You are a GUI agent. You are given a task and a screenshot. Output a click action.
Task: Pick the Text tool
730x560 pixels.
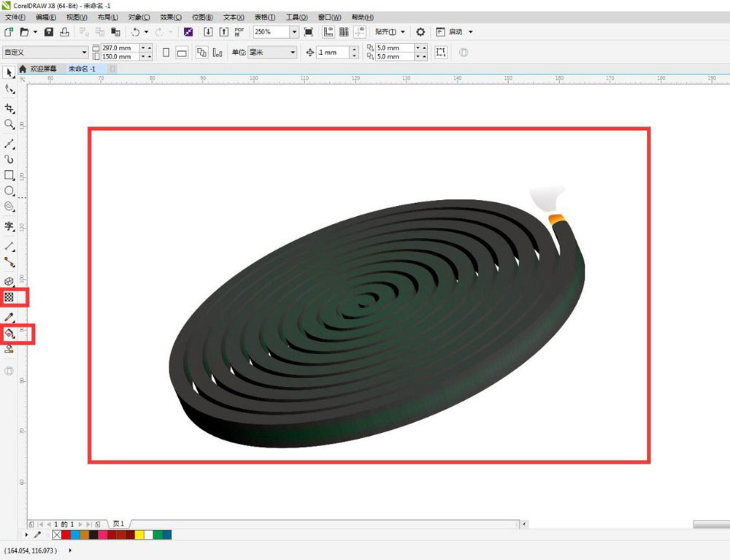pyautogui.click(x=9, y=226)
